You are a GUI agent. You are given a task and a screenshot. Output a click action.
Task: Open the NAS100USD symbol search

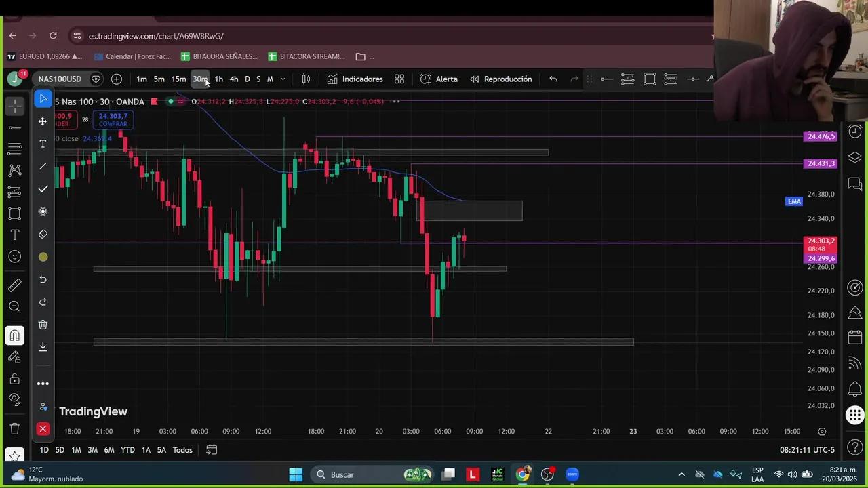[x=60, y=79]
